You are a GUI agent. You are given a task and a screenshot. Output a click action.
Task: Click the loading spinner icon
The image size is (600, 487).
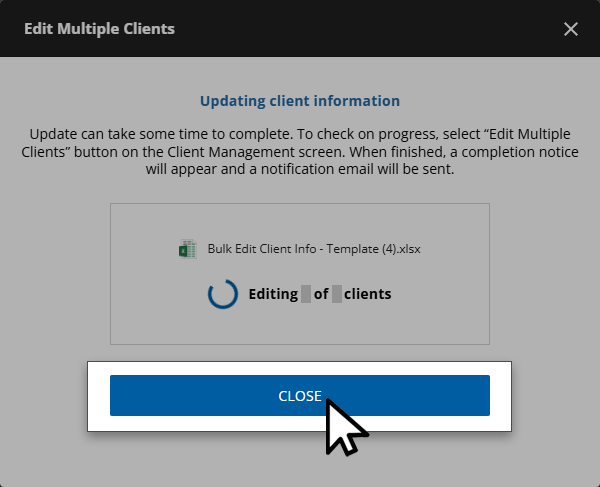(x=223, y=294)
